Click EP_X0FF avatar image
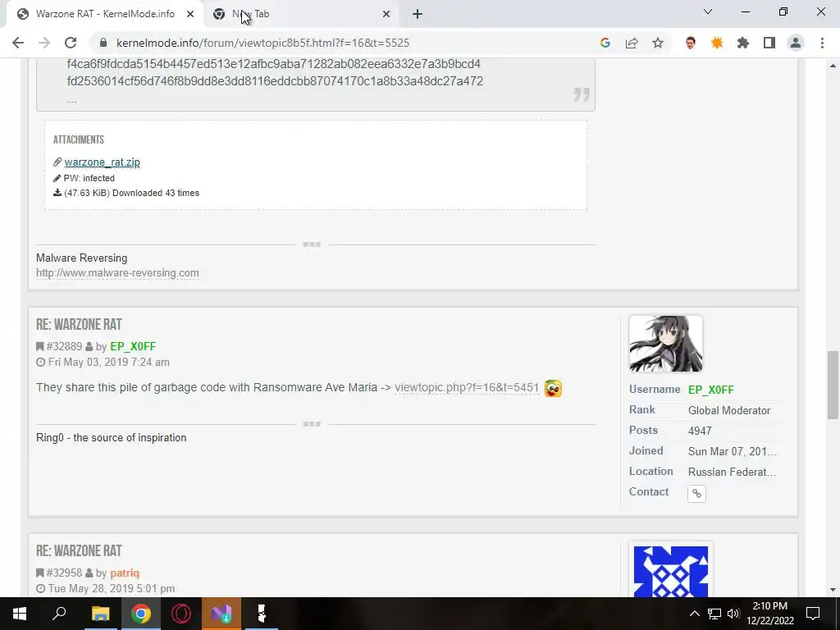The width and height of the screenshot is (840, 630). pyautogui.click(x=666, y=344)
